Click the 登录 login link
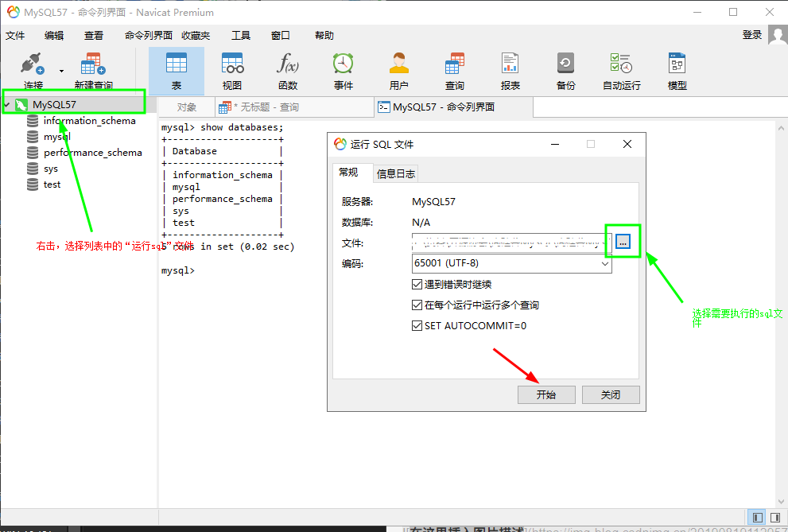Image resolution: width=788 pixels, height=532 pixels. pyautogui.click(x=752, y=35)
